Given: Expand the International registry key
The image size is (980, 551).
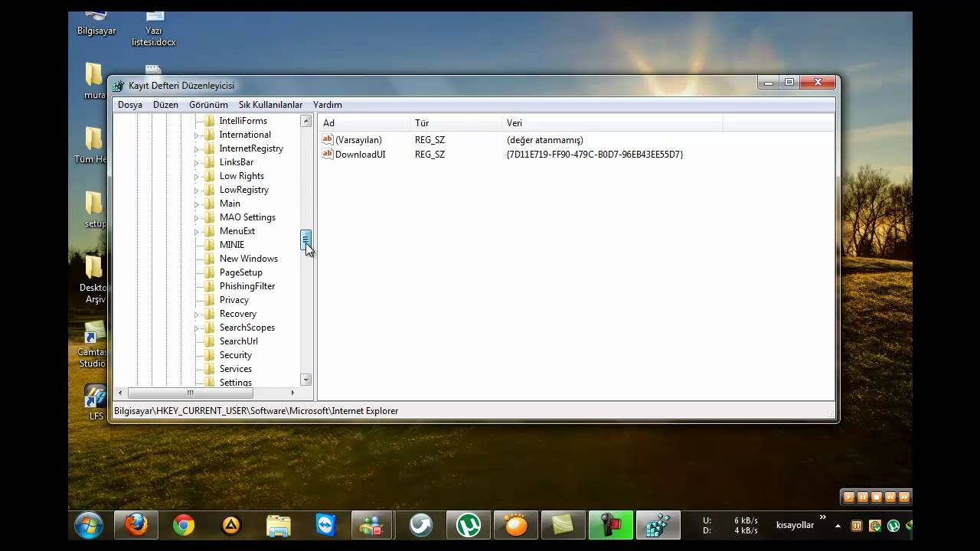Looking at the screenshot, I should (x=196, y=135).
